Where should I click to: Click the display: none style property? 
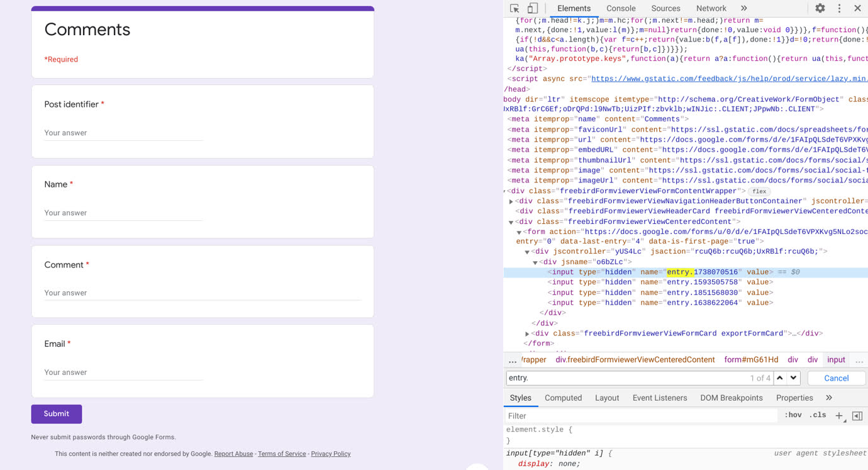(x=549, y=464)
